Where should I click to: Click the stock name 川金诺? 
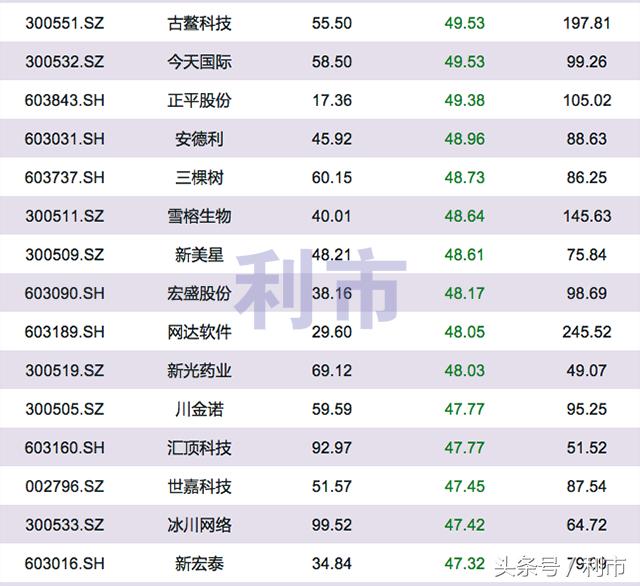tap(199, 409)
